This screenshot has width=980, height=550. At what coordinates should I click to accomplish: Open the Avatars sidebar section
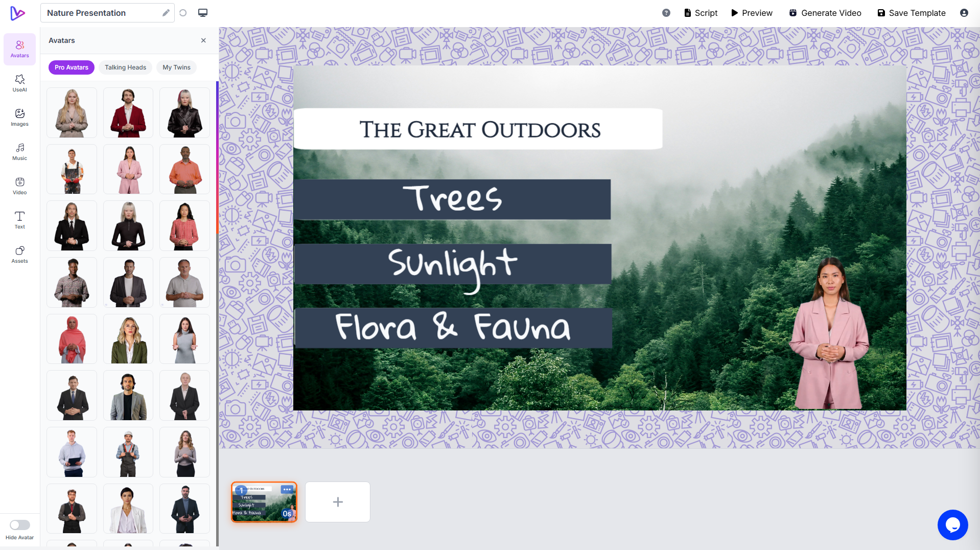(x=19, y=49)
